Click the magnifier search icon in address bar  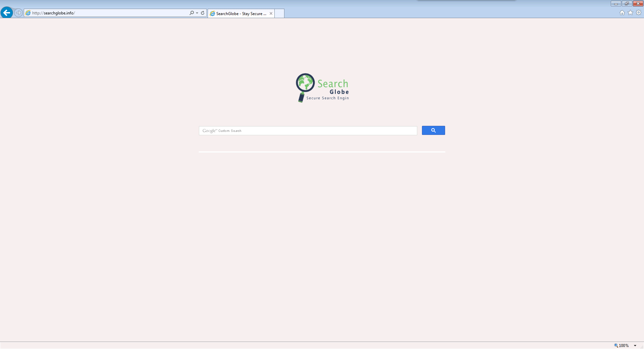pyautogui.click(x=192, y=13)
